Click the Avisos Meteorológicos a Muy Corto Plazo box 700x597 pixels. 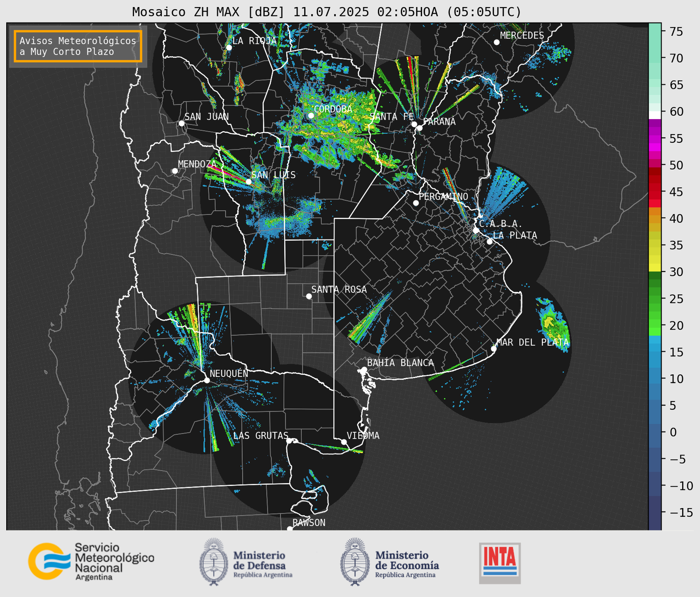[x=78, y=46]
